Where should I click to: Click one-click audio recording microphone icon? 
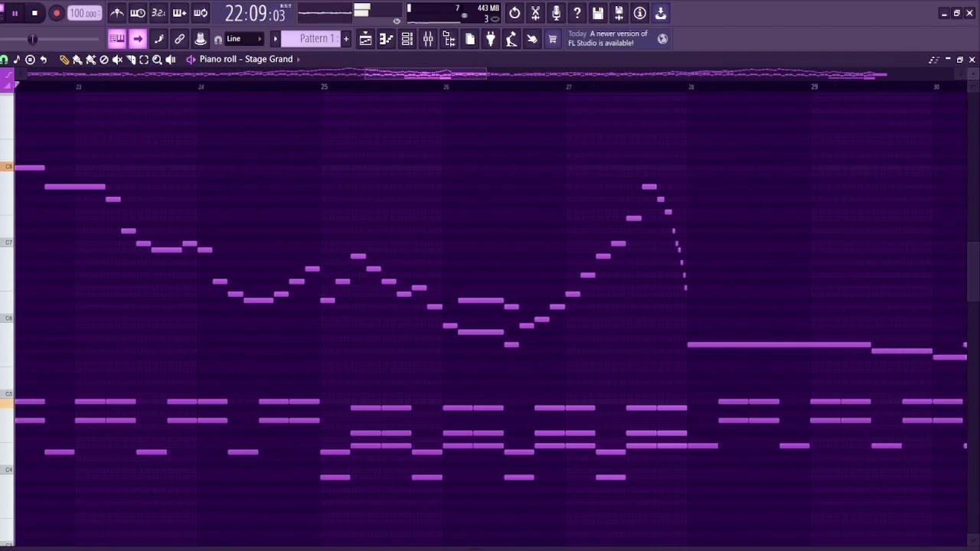556,13
